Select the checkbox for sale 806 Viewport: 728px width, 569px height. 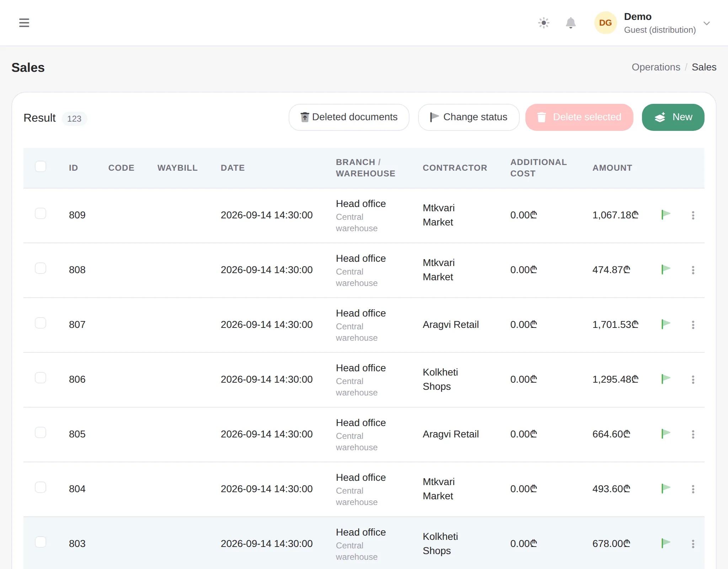pyautogui.click(x=41, y=378)
